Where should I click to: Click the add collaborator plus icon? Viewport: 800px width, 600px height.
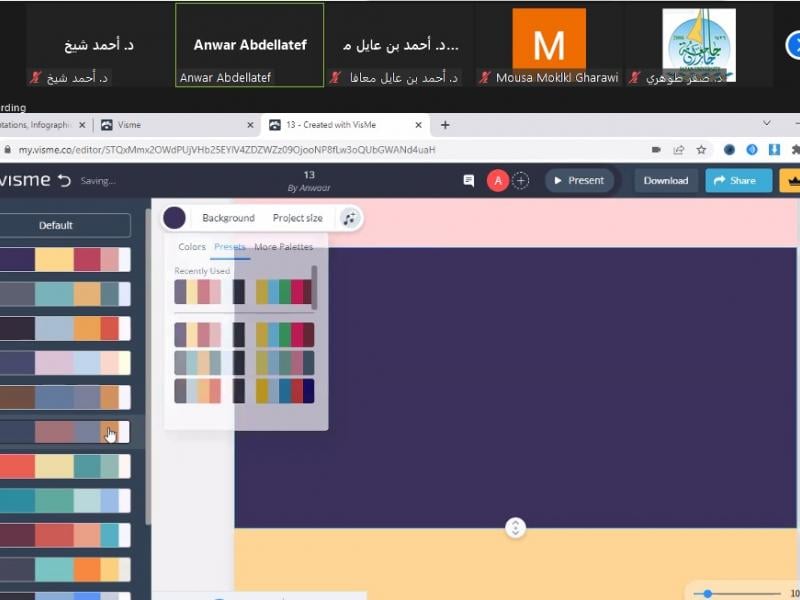tap(520, 181)
